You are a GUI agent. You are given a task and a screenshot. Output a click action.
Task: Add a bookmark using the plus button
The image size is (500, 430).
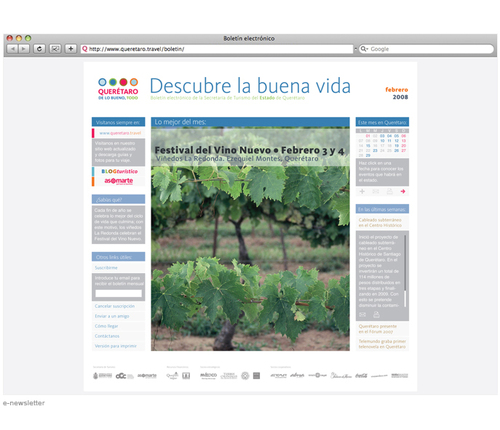coord(70,49)
